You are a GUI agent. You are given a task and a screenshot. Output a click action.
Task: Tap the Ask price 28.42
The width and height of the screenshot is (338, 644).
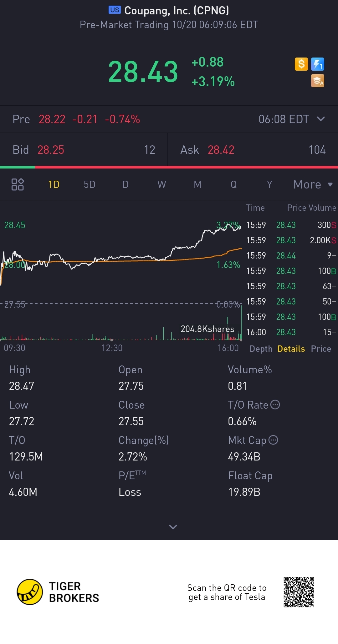[x=221, y=150]
